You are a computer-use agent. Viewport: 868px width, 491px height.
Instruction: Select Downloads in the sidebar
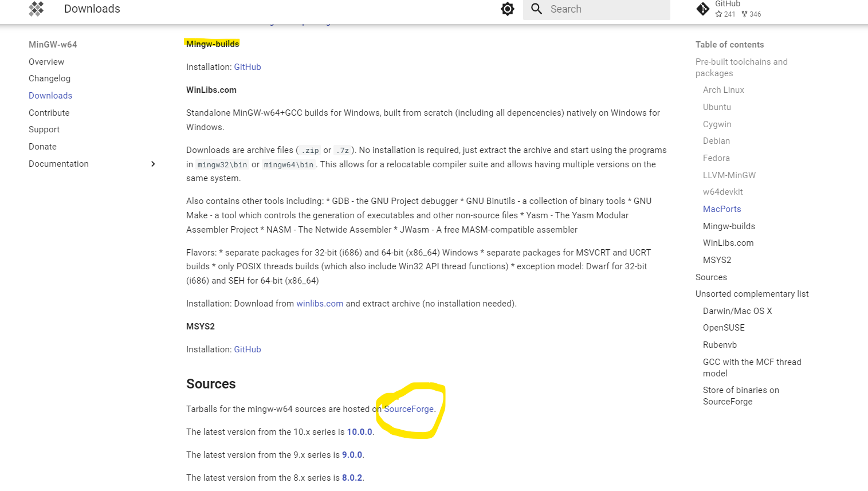coord(50,96)
